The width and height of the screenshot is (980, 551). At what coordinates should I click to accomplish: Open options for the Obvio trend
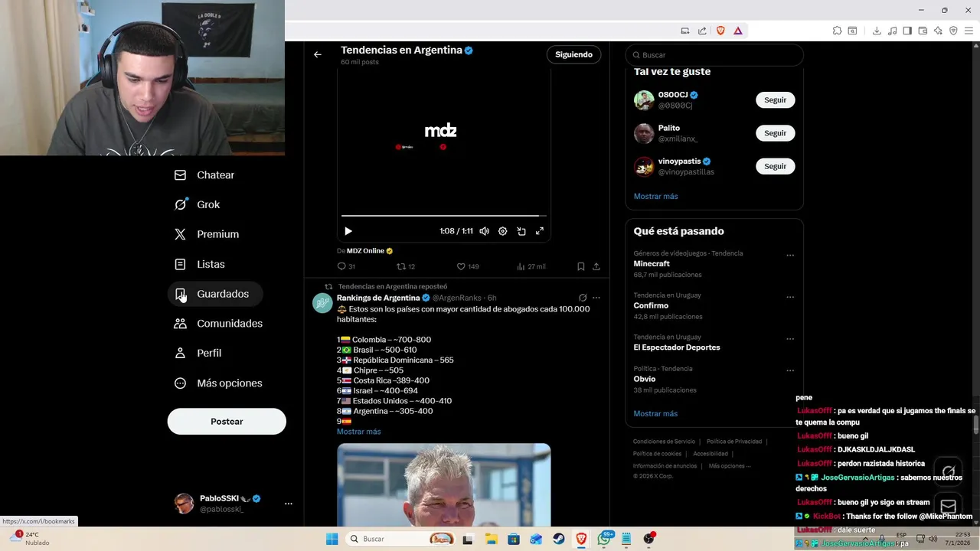(x=790, y=371)
